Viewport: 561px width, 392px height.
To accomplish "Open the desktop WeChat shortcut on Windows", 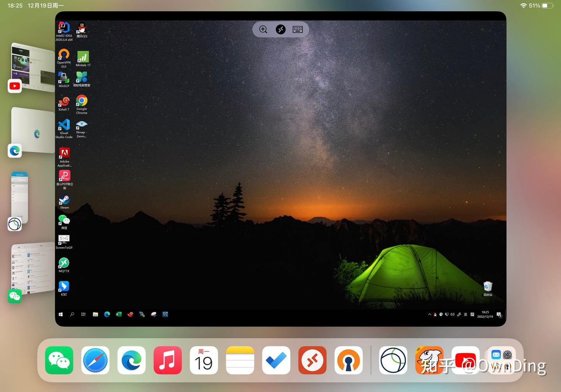I will [64, 222].
